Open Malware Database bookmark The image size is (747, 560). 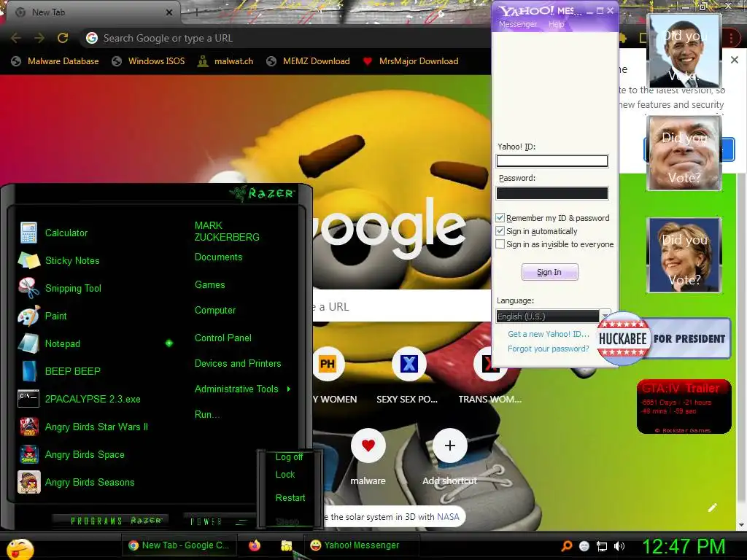click(55, 61)
